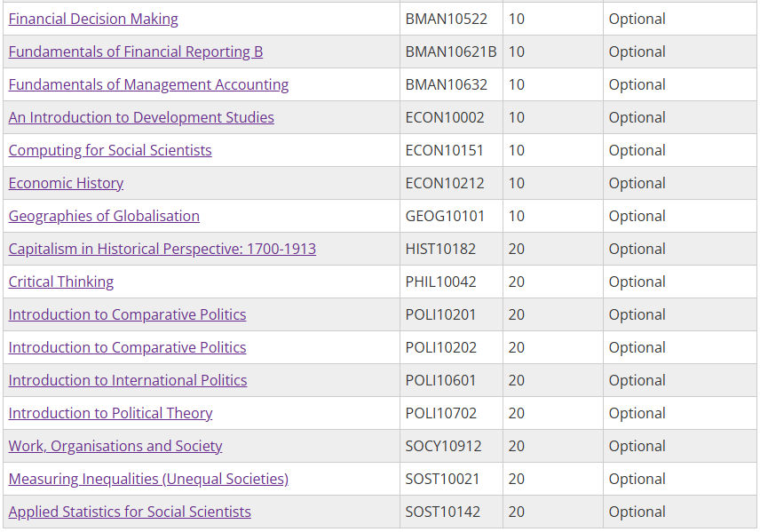Open Applied Statistics for Social Scientists

point(130,512)
